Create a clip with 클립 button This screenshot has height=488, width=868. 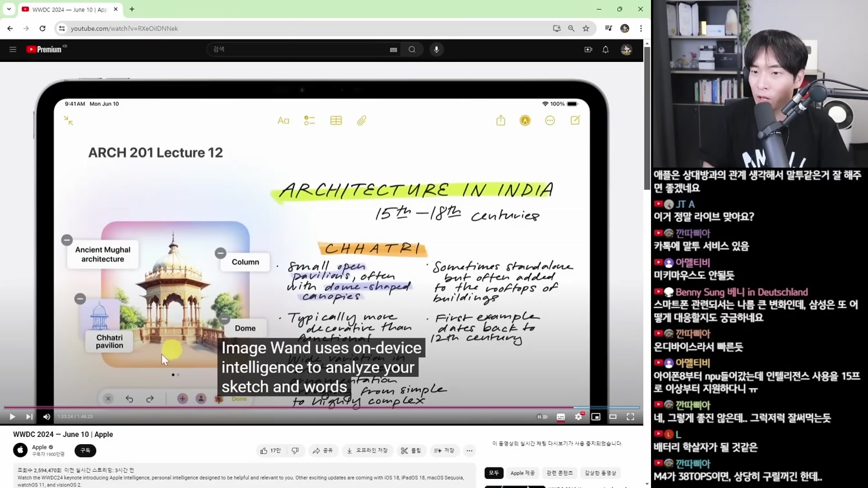click(411, 451)
